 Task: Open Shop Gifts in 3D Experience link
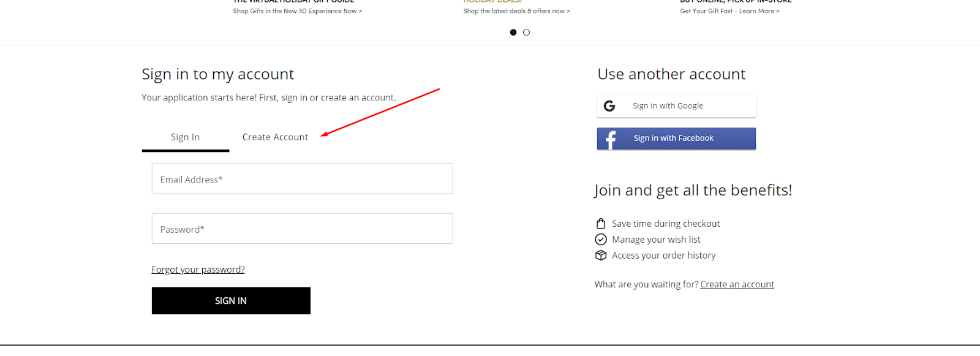point(297,11)
